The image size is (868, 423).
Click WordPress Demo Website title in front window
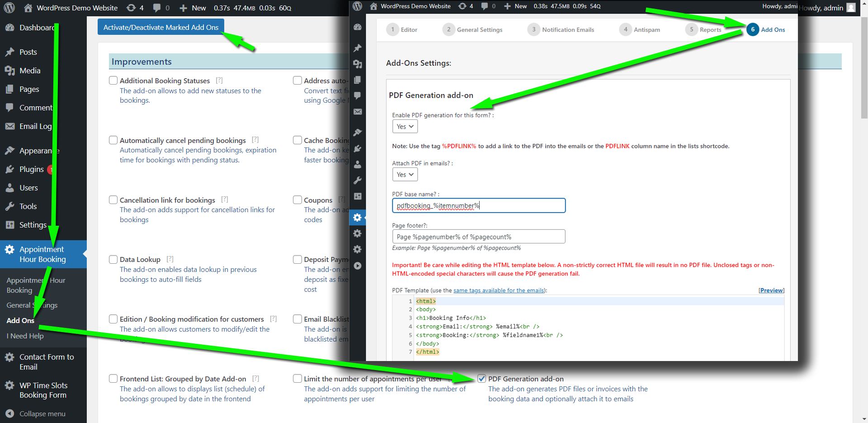415,6
